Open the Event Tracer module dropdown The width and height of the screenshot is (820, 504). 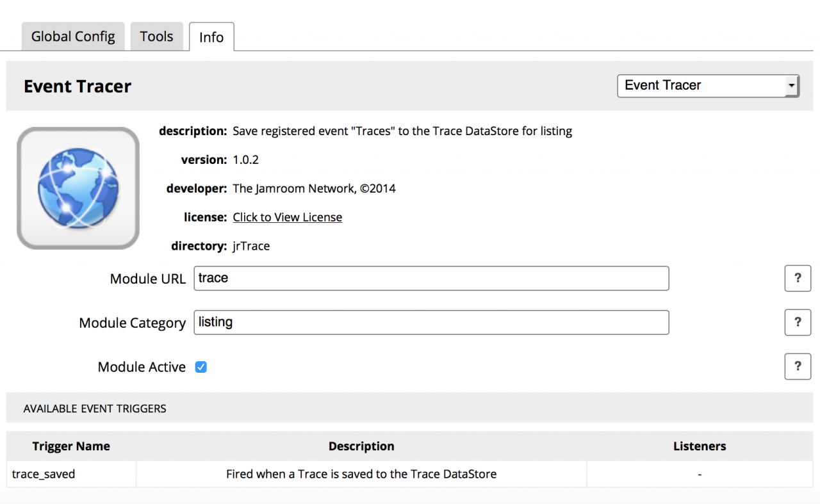[708, 85]
